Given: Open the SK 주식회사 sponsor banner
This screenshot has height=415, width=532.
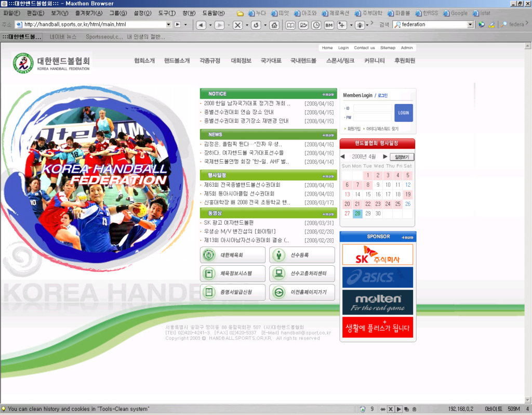Looking at the screenshot, I should pyautogui.click(x=378, y=254).
